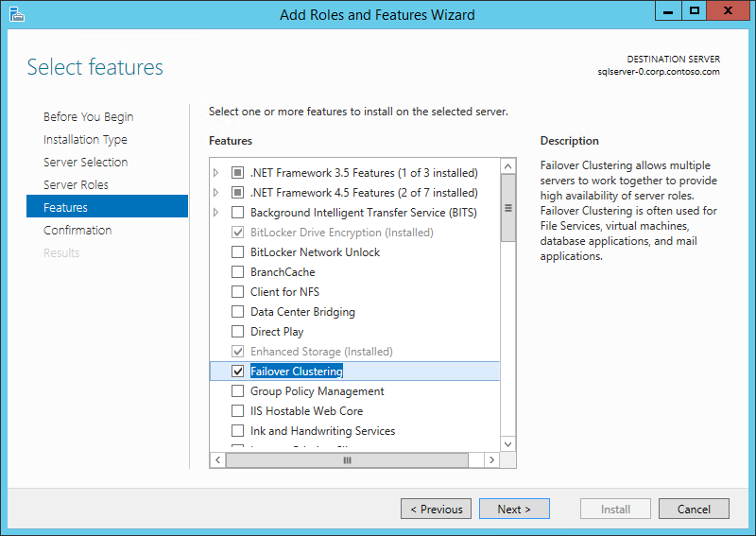This screenshot has width=756, height=536.
Task: Expand .NET Framework 4.5 Features node
Action: click(216, 193)
